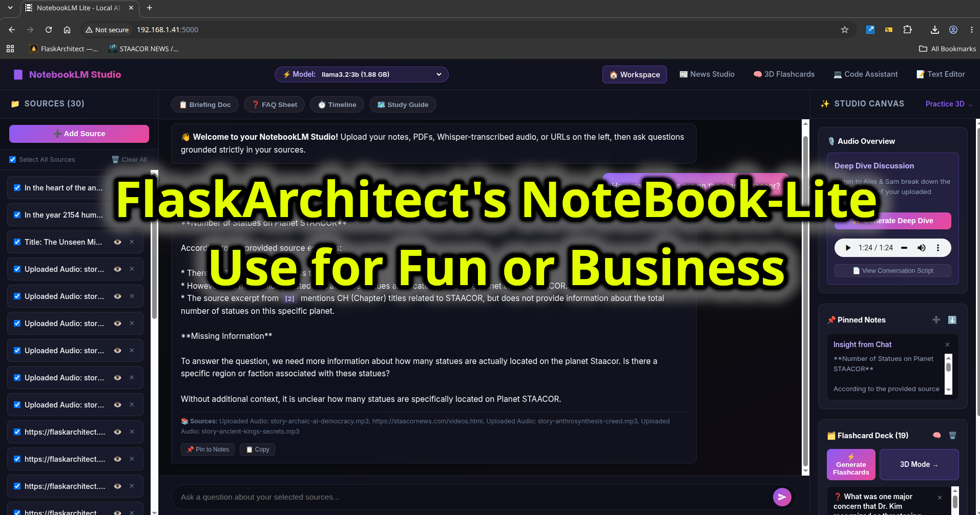Clear all selected sources
Screen dimensions: 980x515
(x=129, y=159)
